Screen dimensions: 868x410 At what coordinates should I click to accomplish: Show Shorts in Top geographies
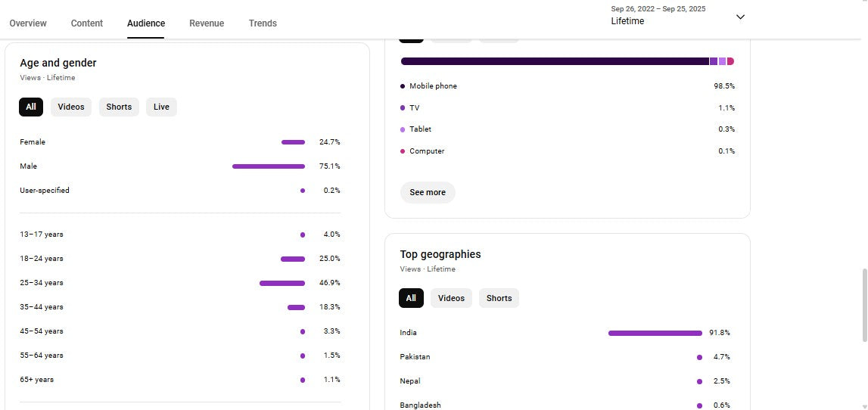499,298
